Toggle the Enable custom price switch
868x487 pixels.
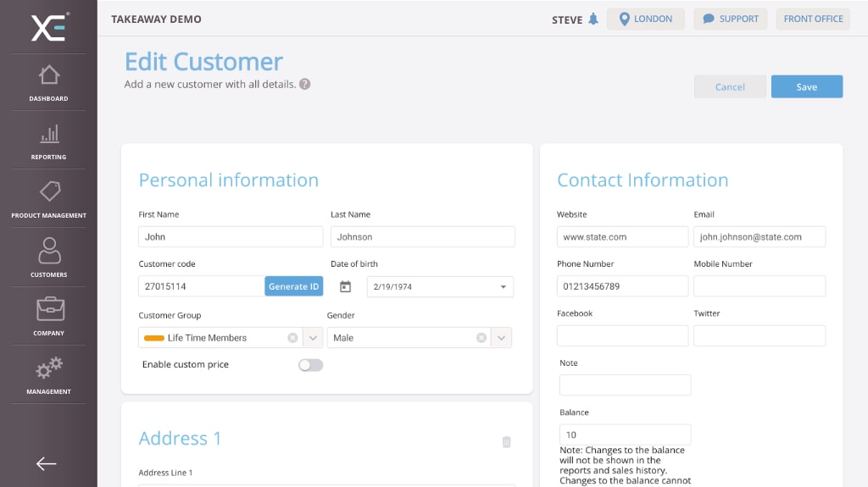[310, 365]
